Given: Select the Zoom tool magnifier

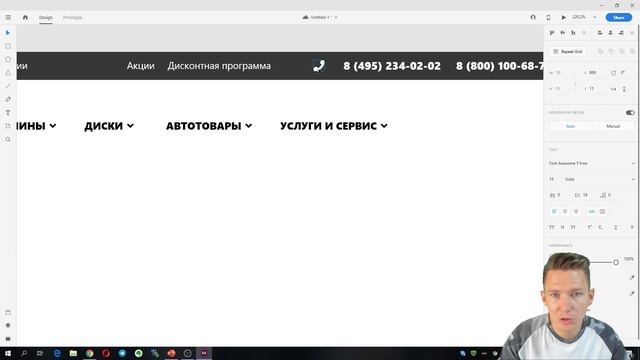Looking at the screenshot, I should pos(8,140).
